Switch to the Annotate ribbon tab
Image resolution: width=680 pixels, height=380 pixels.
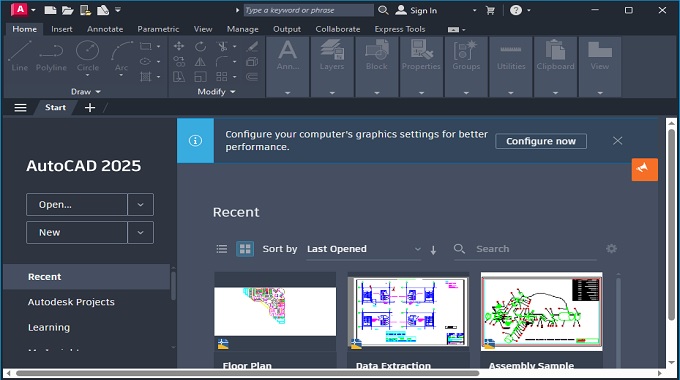pyautogui.click(x=105, y=29)
